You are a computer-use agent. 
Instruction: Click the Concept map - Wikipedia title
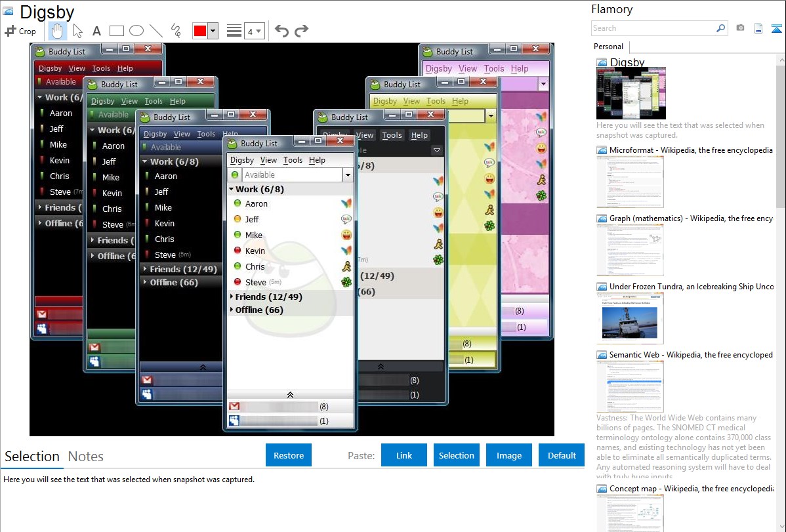point(691,488)
